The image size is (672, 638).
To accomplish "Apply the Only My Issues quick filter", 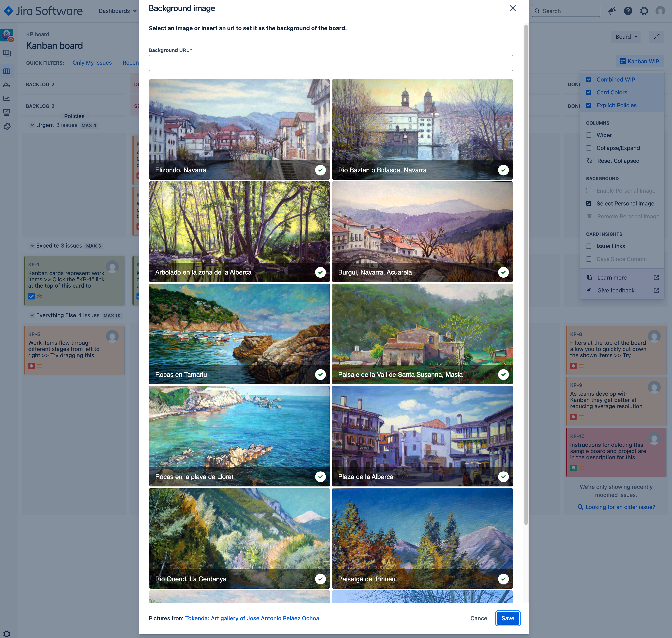I will tap(92, 63).
